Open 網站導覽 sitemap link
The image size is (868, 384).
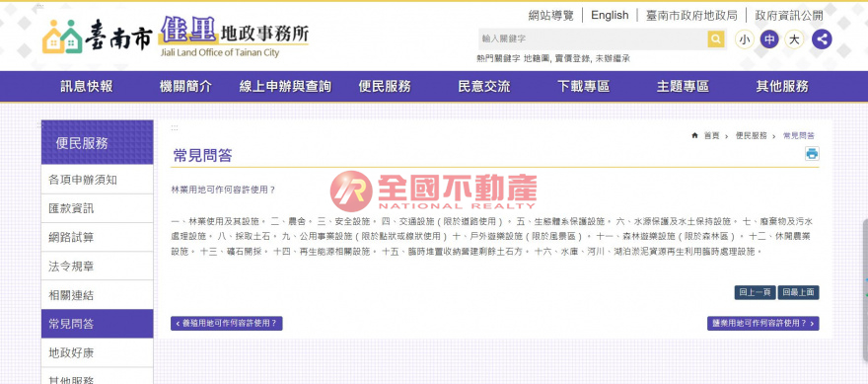coord(551,16)
